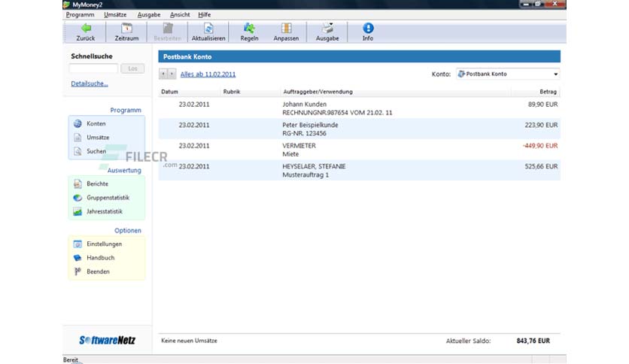Open Berichte reports in sidebar
The width and height of the screenshot is (629, 364).
pyautogui.click(x=97, y=184)
